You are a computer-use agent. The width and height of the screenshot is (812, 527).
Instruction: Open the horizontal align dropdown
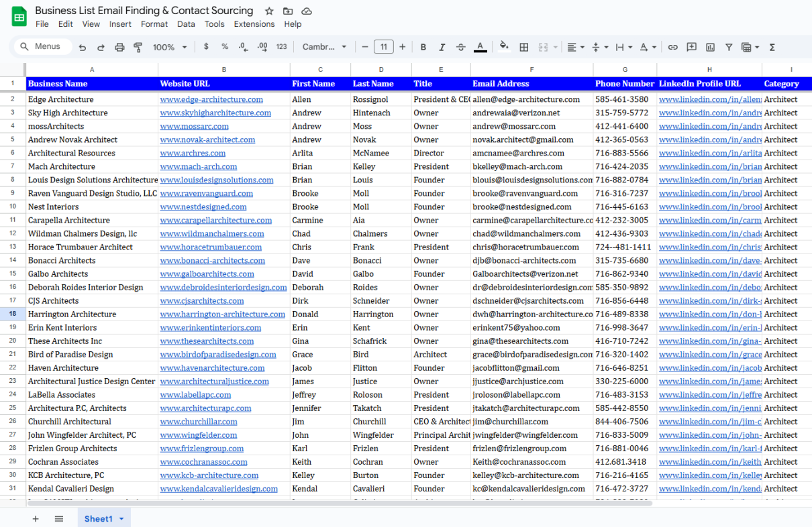[575, 47]
